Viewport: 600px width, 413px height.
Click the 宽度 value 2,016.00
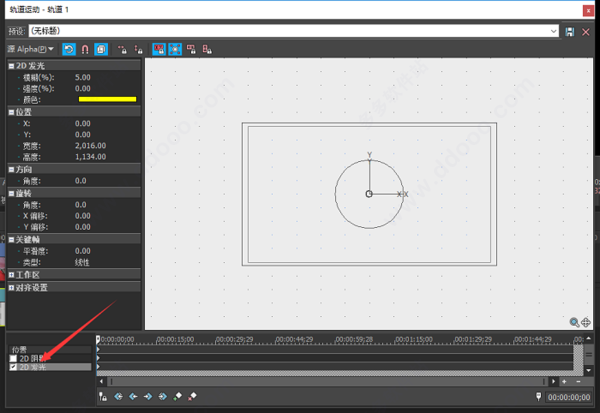(x=90, y=145)
